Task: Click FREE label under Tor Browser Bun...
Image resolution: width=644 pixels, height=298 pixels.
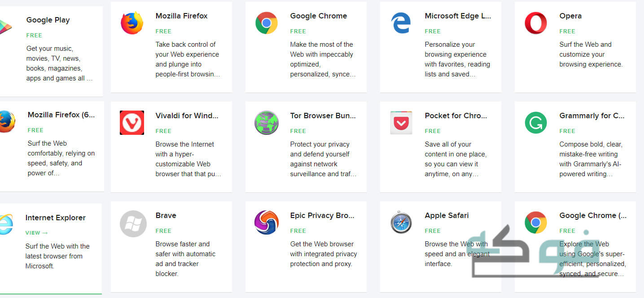Action: 298,131
